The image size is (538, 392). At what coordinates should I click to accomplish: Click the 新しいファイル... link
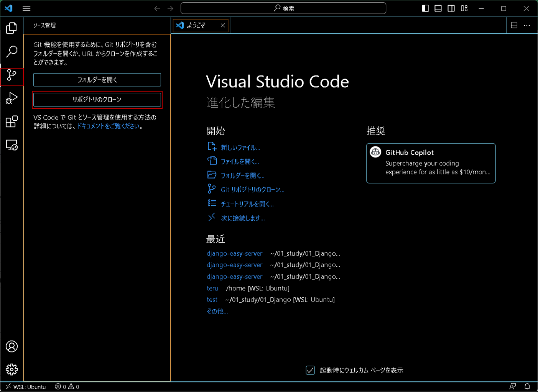point(240,148)
